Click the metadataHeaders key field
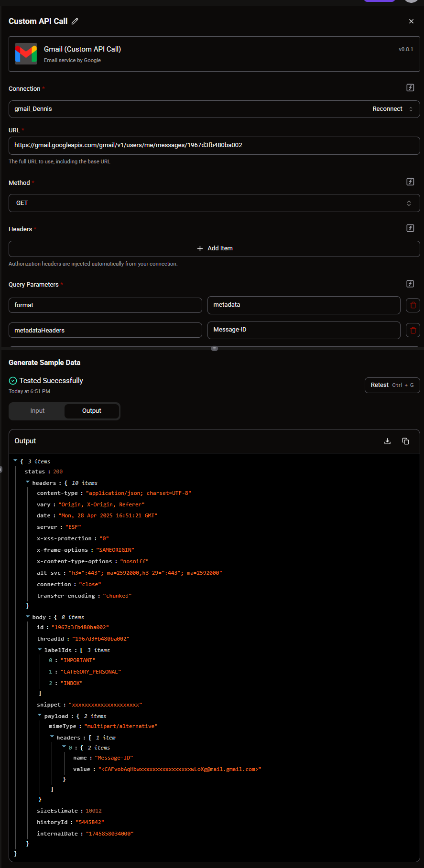The height and width of the screenshot is (868, 424). (105, 330)
